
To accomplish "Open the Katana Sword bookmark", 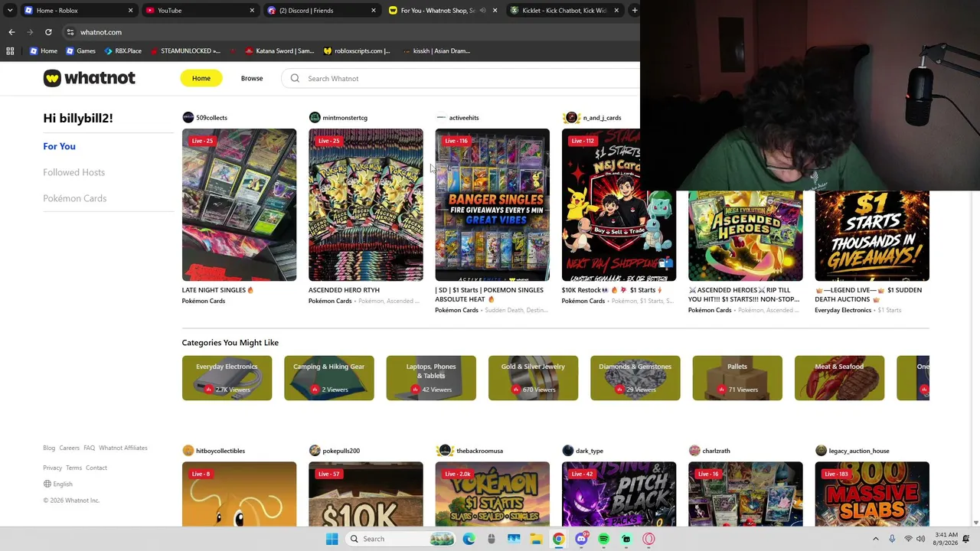I will [279, 51].
